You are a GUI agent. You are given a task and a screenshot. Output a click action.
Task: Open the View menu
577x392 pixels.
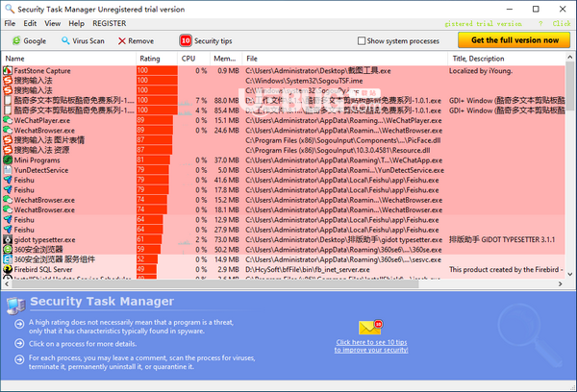point(53,23)
